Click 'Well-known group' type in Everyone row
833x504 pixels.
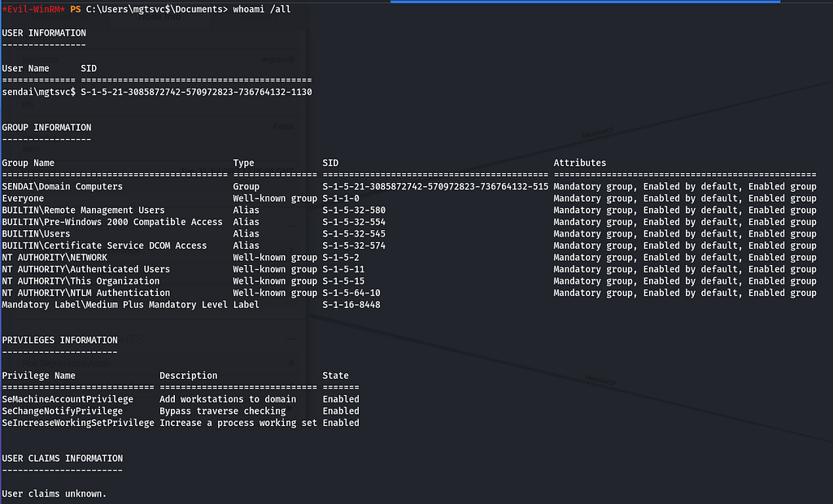click(x=275, y=198)
